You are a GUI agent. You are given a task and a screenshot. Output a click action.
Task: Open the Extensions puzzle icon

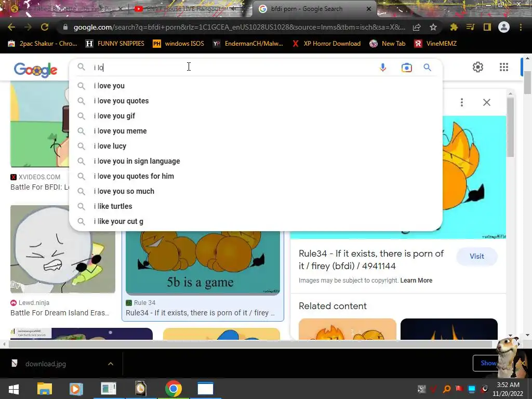pos(454,27)
